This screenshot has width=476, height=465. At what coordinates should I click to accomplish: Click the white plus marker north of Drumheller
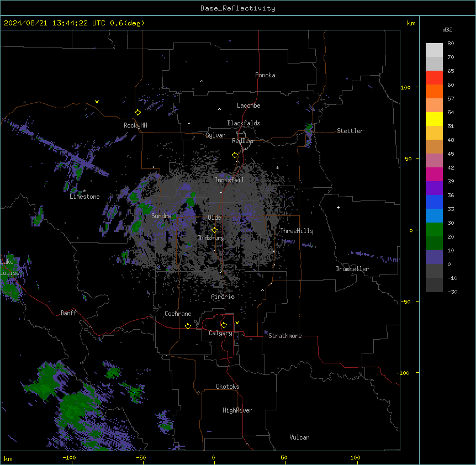tap(338, 207)
